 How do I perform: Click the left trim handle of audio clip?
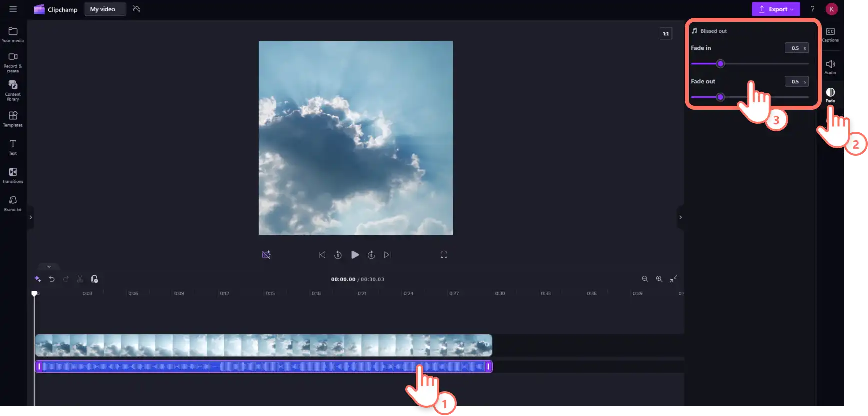(39, 366)
